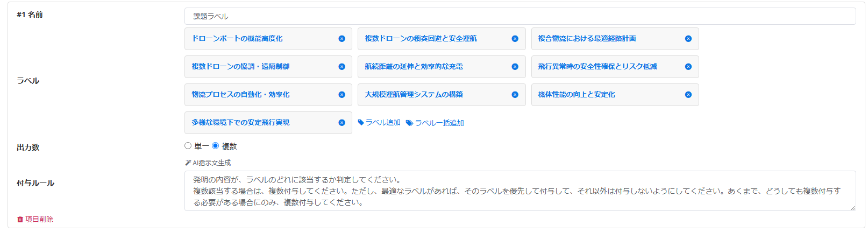Viewport: 868px width, 232px height.
Task: Remove the 飛行異常時の安全性確保とリスク低減 label
Action: (x=688, y=67)
